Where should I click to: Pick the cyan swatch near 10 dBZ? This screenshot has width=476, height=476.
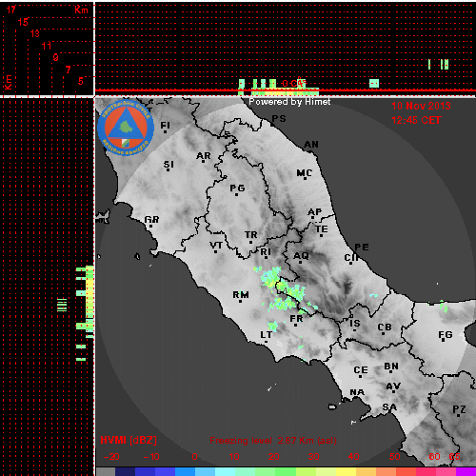(x=225, y=471)
